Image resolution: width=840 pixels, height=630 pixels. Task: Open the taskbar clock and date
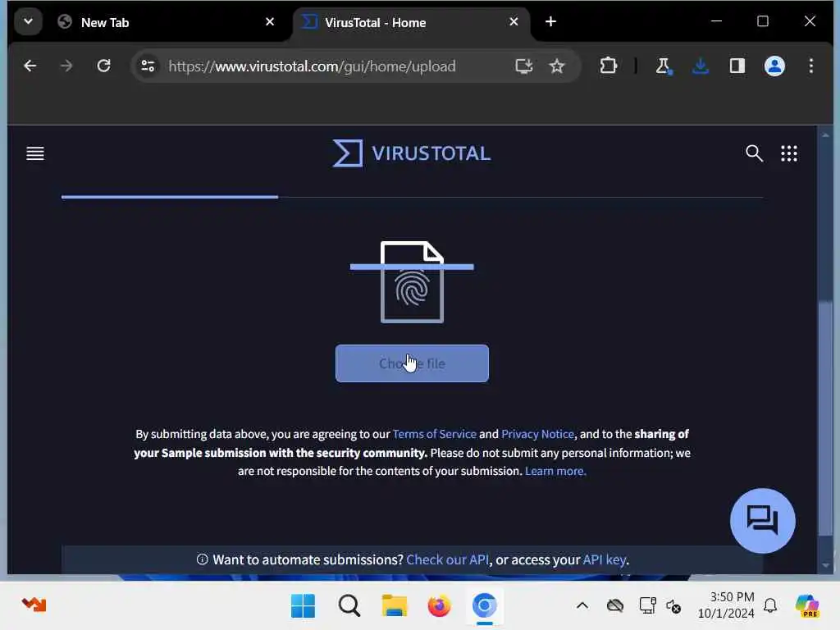click(726, 605)
